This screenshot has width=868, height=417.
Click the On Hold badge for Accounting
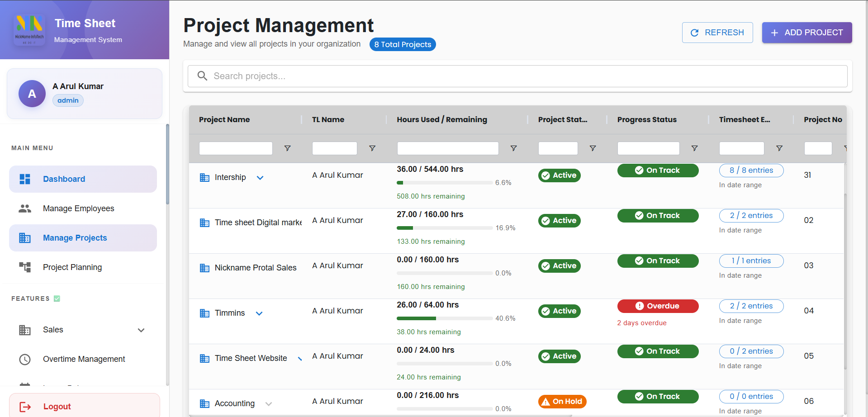coord(562,401)
